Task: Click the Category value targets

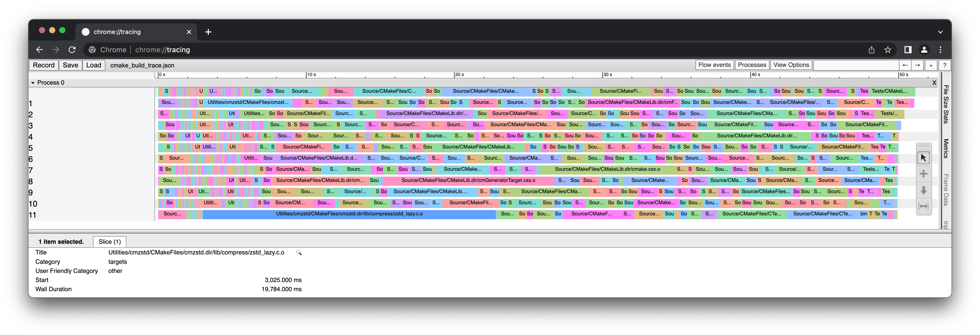Action: tap(118, 262)
